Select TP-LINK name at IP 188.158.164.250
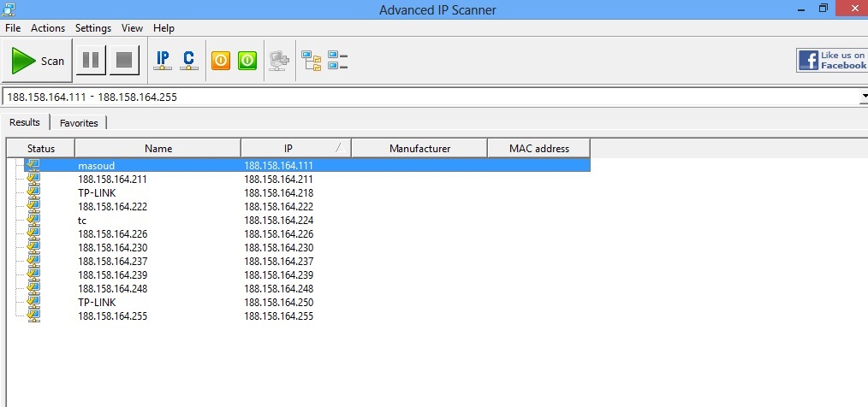Image resolution: width=868 pixels, height=407 pixels. (97, 303)
